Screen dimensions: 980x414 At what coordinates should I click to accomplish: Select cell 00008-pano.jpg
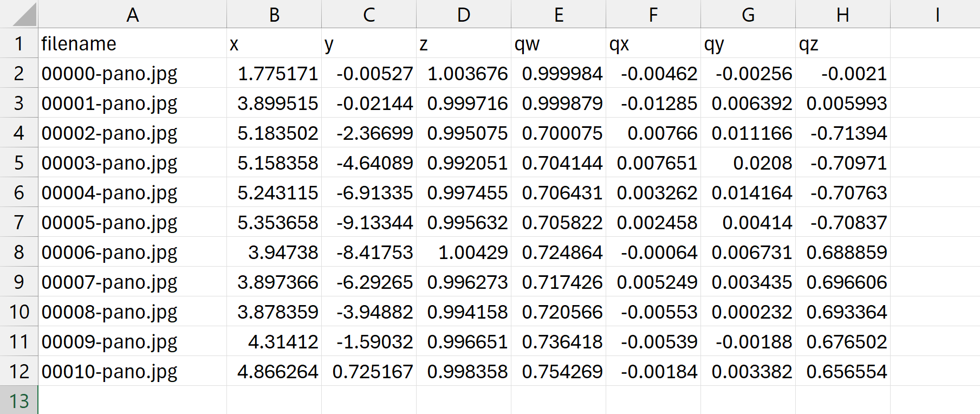point(132,311)
